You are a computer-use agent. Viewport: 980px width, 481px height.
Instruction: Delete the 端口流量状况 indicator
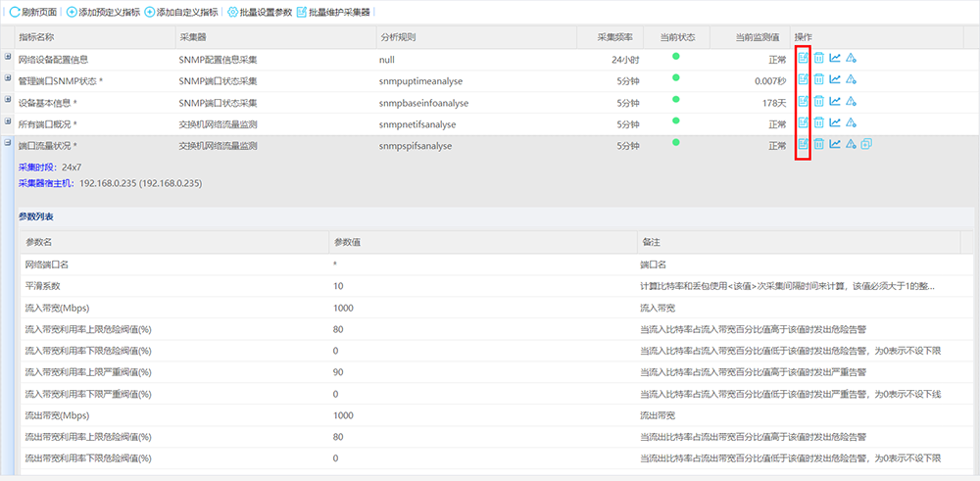click(x=818, y=144)
